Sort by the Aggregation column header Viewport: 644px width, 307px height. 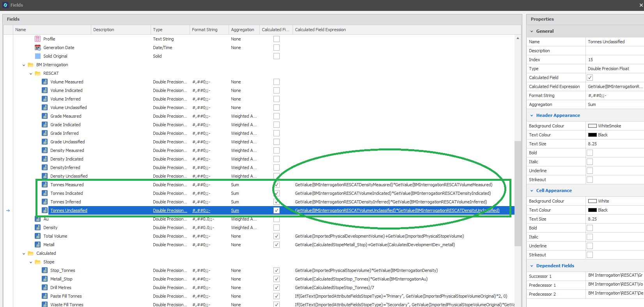242,30
